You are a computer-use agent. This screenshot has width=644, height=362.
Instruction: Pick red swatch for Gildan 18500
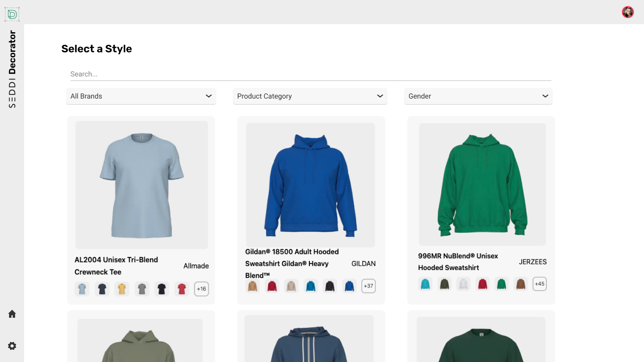click(x=272, y=286)
